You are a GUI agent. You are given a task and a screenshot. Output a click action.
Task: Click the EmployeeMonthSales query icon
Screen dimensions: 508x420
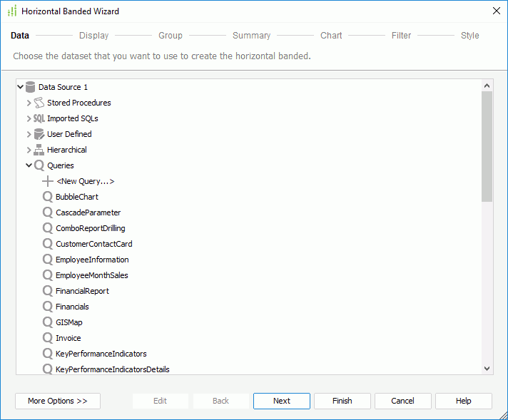48,275
